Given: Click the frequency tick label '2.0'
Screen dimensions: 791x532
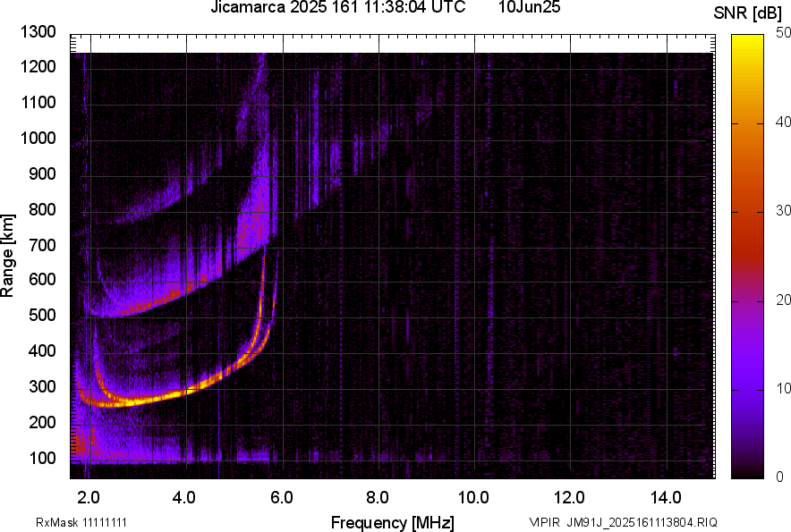Looking at the screenshot, I should tap(89, 498).
